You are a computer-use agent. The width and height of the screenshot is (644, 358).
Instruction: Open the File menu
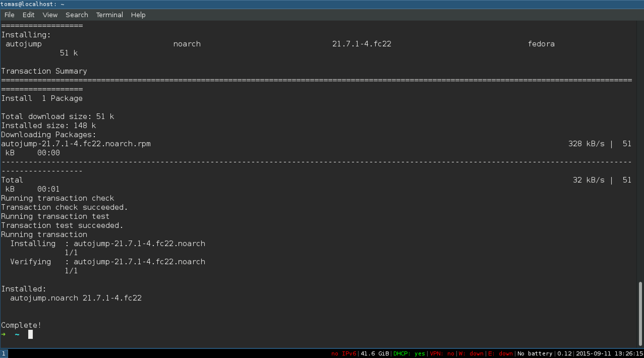(9, 15)
